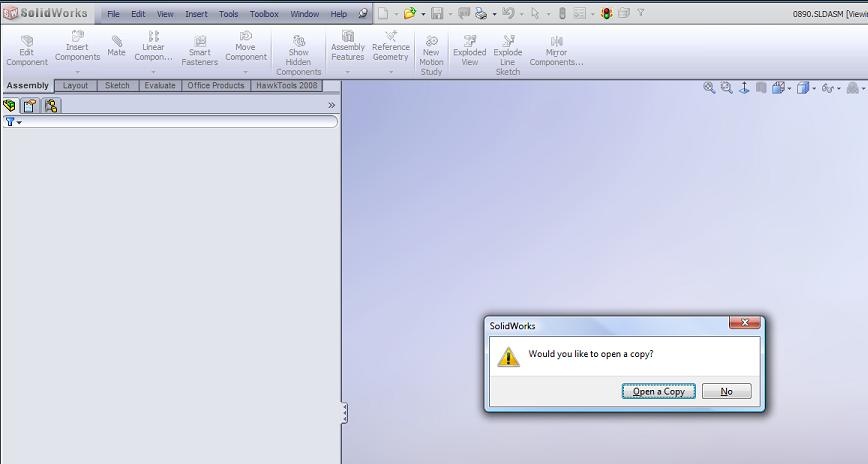Expand the panel with double chevron

pos(331,105)
